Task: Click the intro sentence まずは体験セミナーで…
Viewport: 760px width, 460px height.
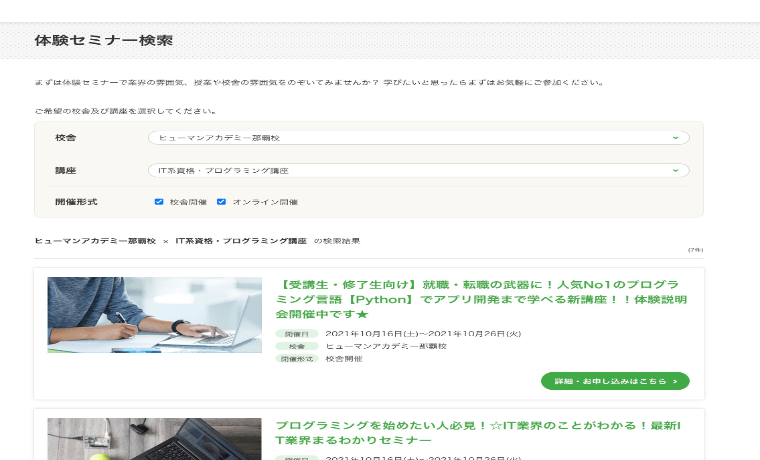Action: [319, 82]
